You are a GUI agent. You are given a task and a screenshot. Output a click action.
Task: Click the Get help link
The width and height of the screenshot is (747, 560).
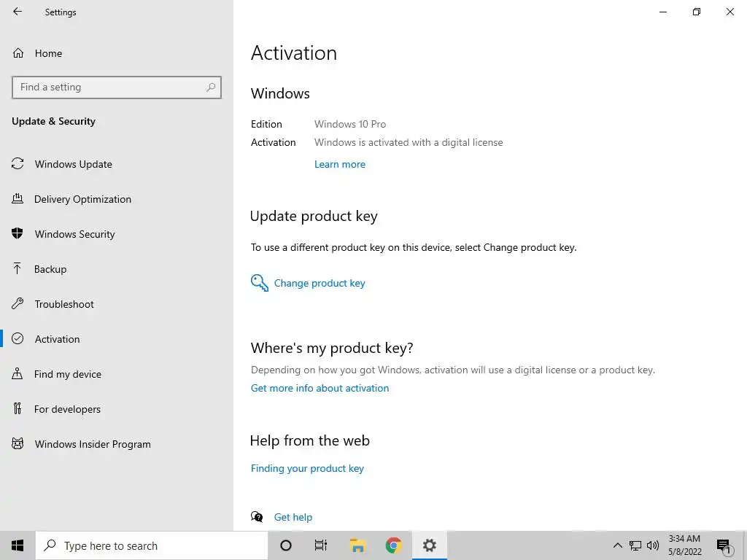coord(293,517)
